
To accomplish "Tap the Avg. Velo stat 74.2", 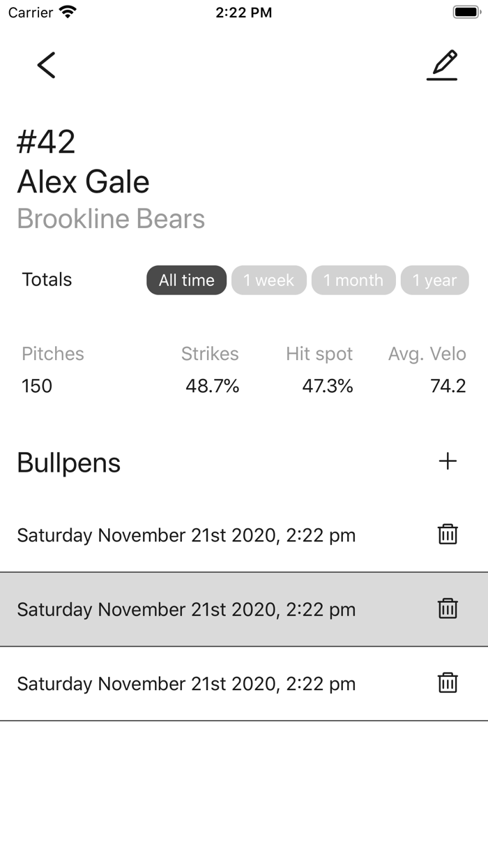I will pyautogui.click(x=448, y=386).
